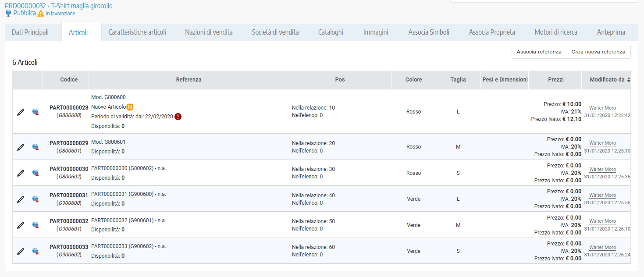Click the orange Nuovo Articolo badge

[x=130, y=107]
